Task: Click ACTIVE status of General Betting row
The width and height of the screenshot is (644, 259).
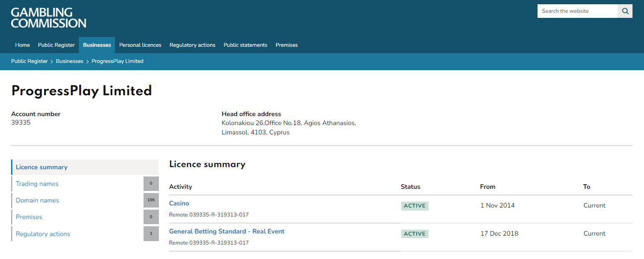Action: 415,234
